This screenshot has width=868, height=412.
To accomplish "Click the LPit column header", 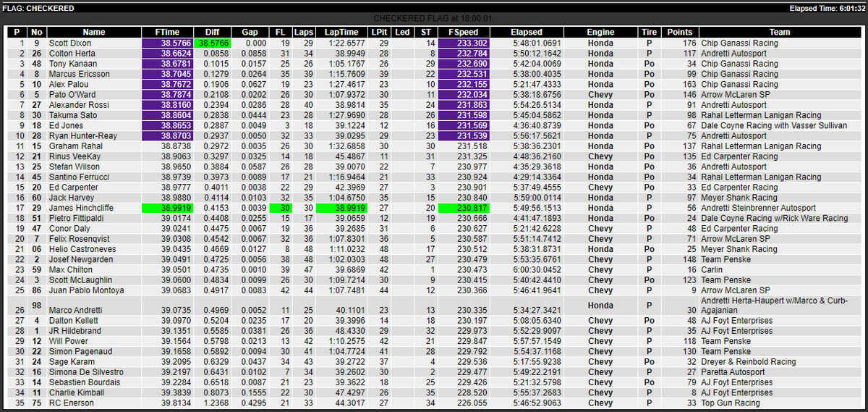I will coord(379,33).
